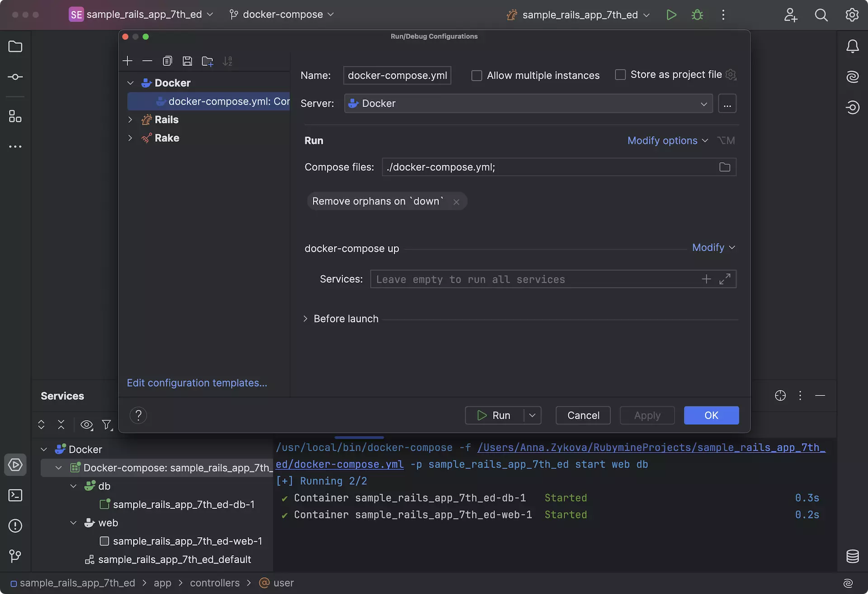Click the Save Configuration icon

(x=187, y=61)
